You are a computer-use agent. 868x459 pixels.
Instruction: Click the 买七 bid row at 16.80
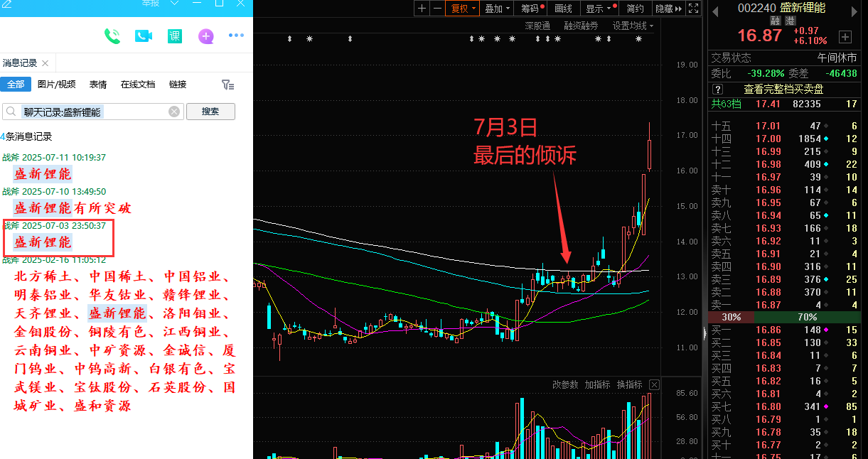tap(785, 406)
